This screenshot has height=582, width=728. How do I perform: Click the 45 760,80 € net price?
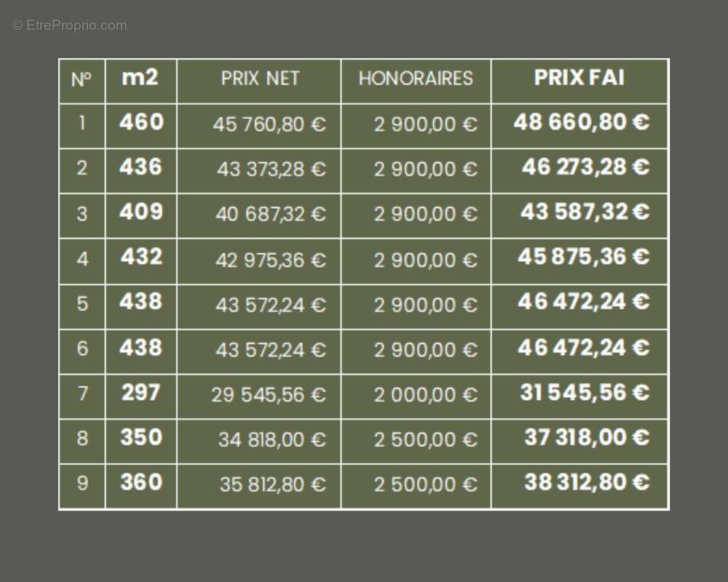[x=269, y=124]
